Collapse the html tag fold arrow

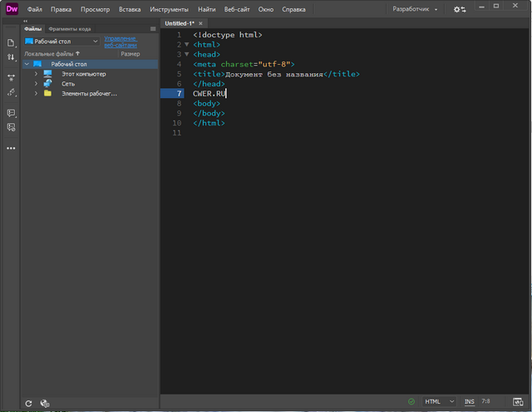[186, 44]
